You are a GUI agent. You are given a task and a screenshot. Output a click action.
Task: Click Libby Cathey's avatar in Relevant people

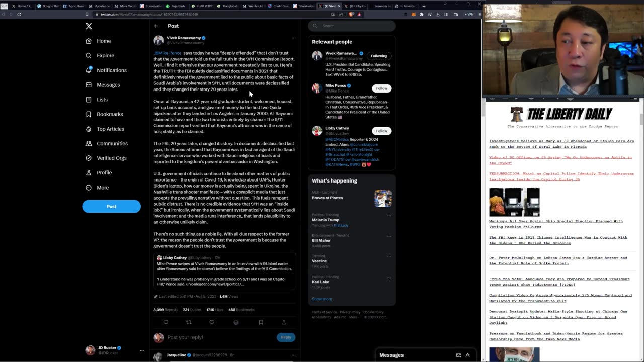[x=317, y=131]
